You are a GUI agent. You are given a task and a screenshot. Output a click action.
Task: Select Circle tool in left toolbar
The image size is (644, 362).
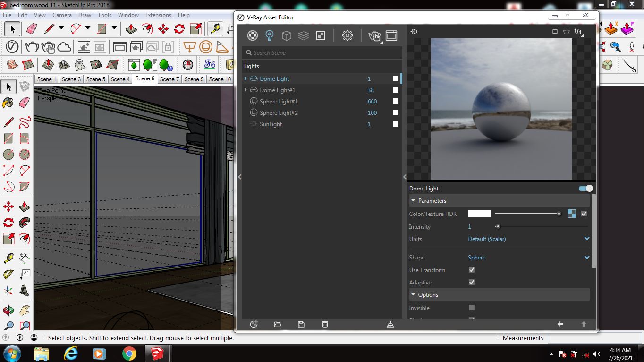tap(8, 155)
